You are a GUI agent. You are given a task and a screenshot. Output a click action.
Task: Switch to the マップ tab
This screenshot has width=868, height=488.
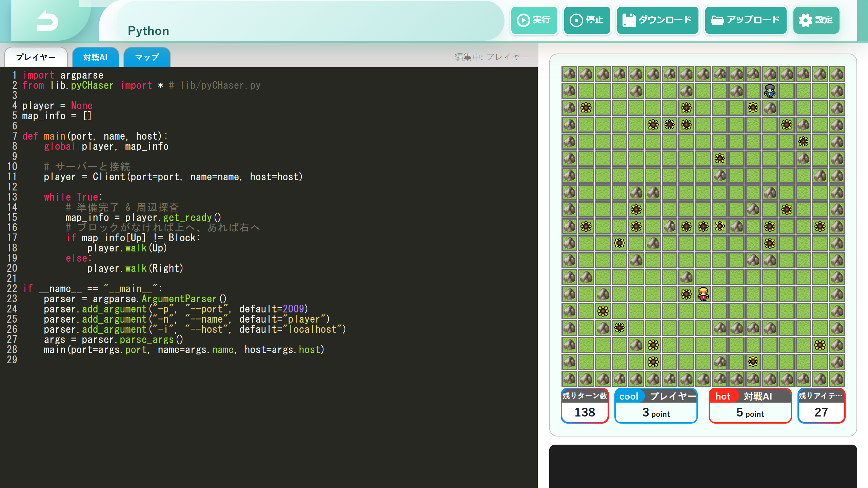pyautogui.click(x=147, y=57)
